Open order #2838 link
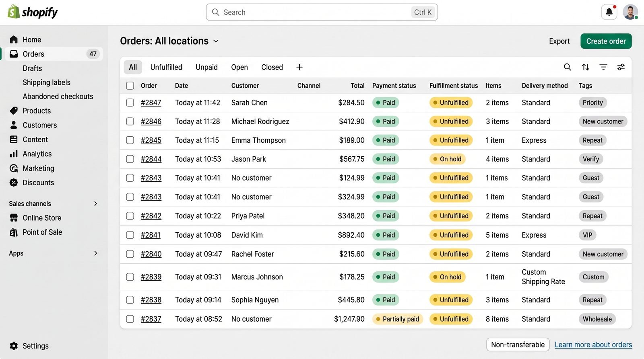The image size is (644, 359). point(151,300)
